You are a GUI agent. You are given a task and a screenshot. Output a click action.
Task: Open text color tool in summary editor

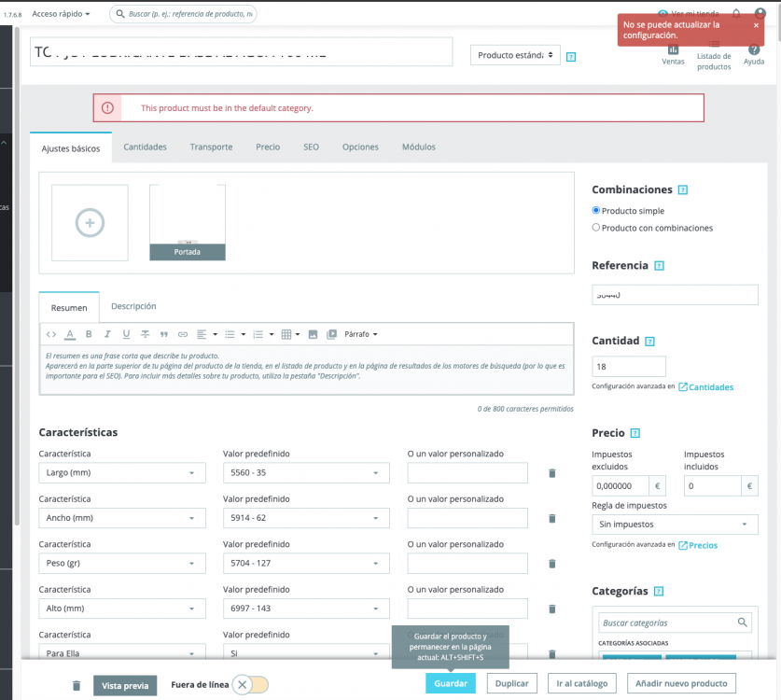pyautogui.click(x=70, y=334)
